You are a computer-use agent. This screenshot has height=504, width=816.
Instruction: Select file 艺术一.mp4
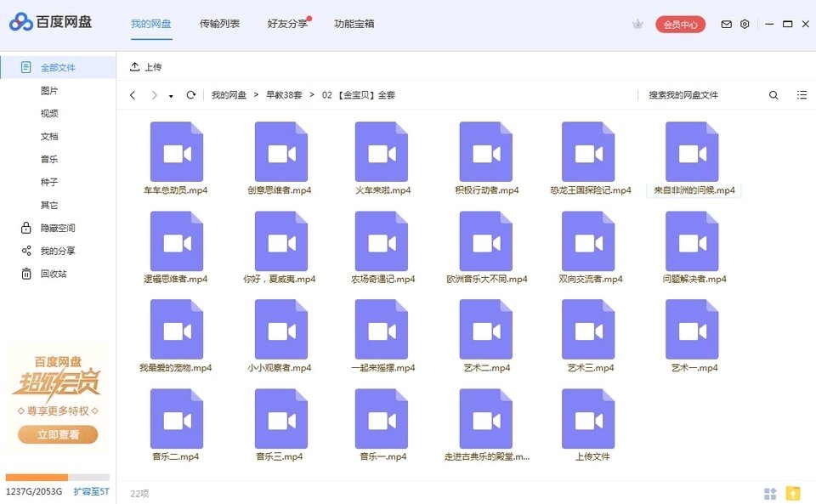tap(694, 336)
